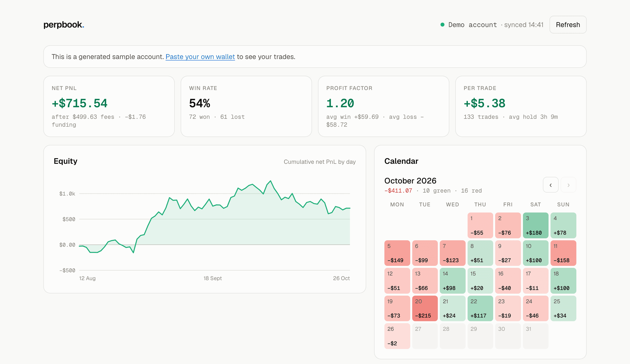
Task: Select October 14 showing +$98
Action: tap(453, 281)
